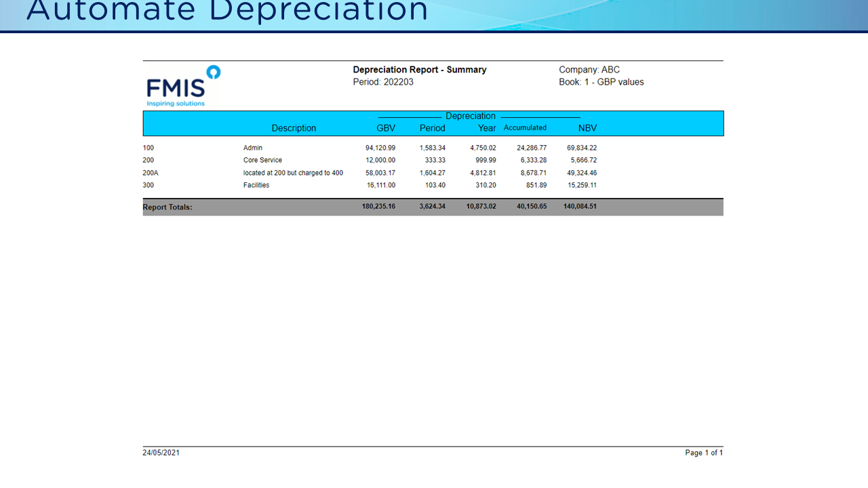
Task: Click the 24/05/2021 date footer
Action: [x=161, y=453]
